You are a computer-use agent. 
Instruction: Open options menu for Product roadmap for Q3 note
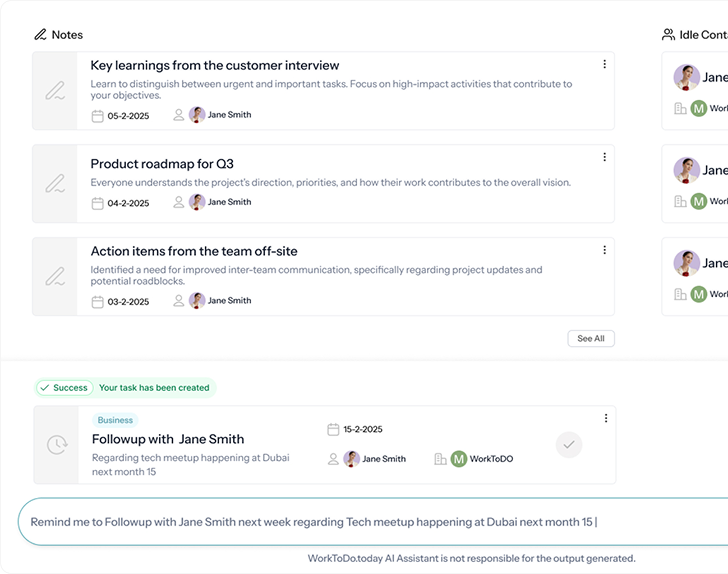605,157
